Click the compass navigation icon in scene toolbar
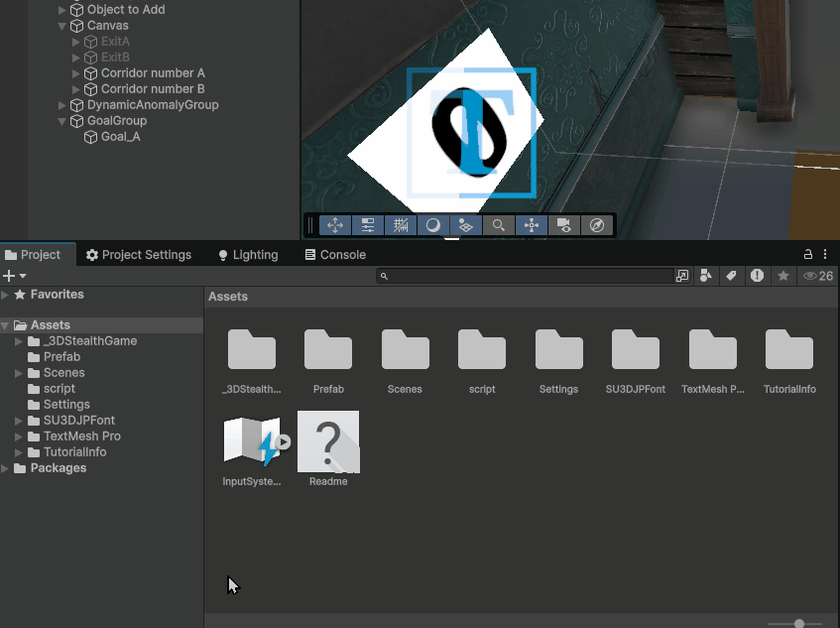The image size is (840, 628). (x=596, y=225)
